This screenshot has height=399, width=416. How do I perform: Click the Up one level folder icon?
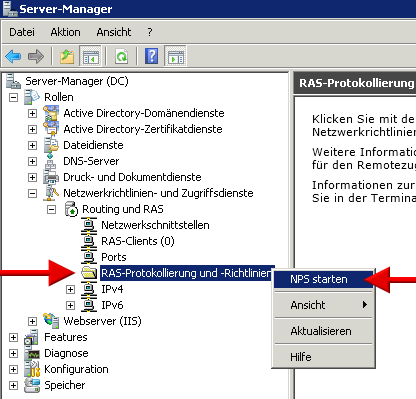click(67, 56)
